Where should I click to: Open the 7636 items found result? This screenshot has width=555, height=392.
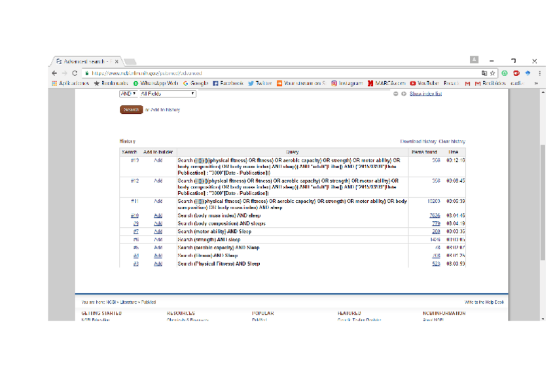435,215
